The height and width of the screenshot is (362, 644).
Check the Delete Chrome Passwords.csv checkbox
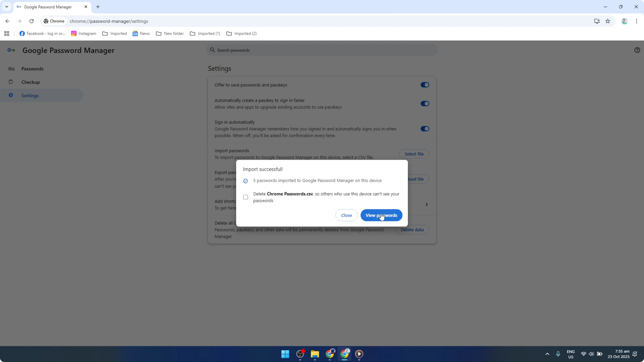point(246,197)
